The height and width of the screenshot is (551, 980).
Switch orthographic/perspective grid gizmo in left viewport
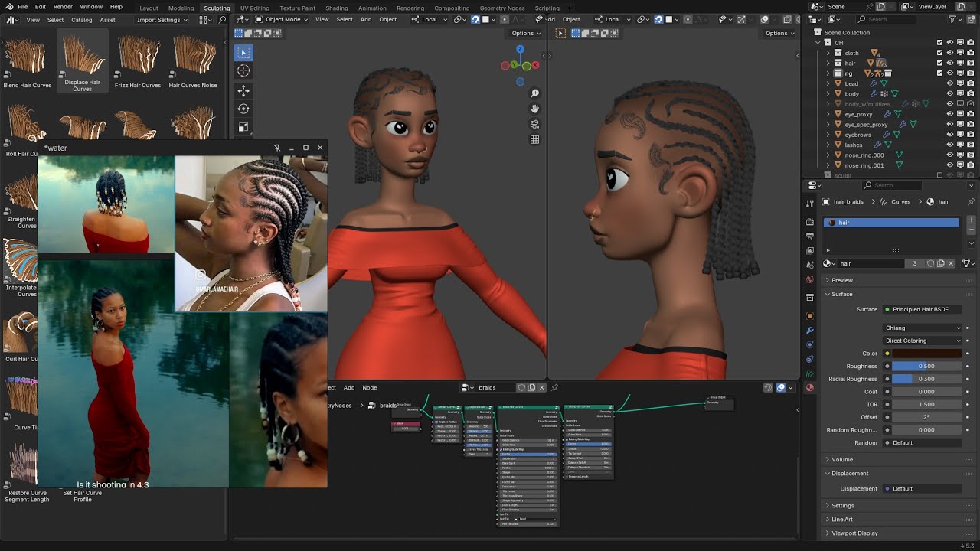[534, 139]
